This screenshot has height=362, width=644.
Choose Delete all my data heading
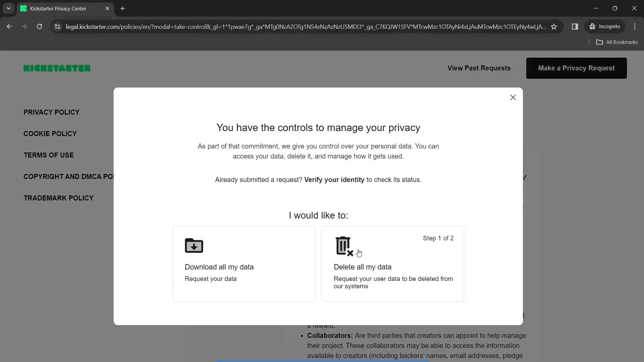(362, 267)
